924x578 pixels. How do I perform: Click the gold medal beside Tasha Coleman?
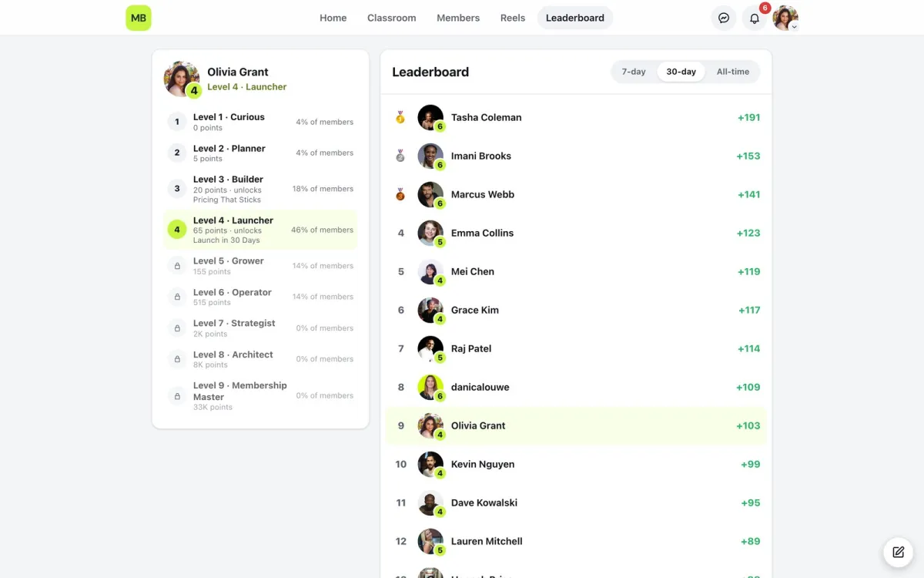click(x=400, y=117)
